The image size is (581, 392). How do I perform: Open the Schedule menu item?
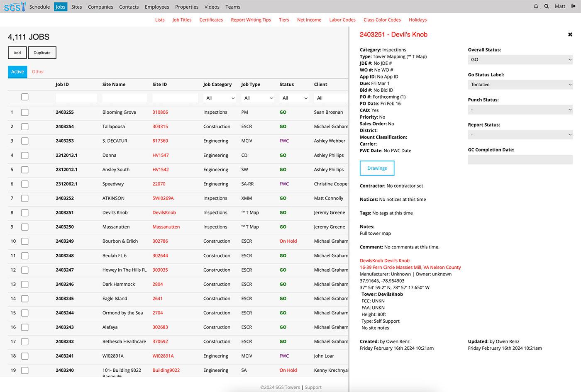[39, 7]
